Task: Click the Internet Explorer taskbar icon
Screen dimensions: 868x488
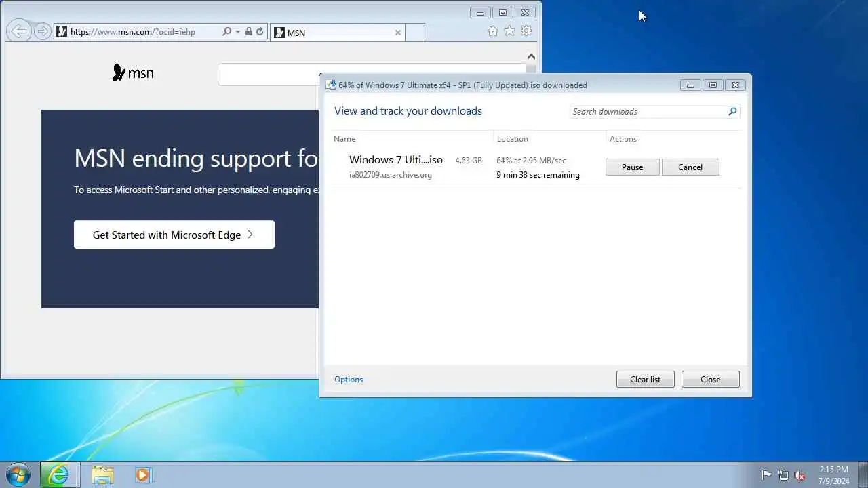Action: (x=59, y=475)
